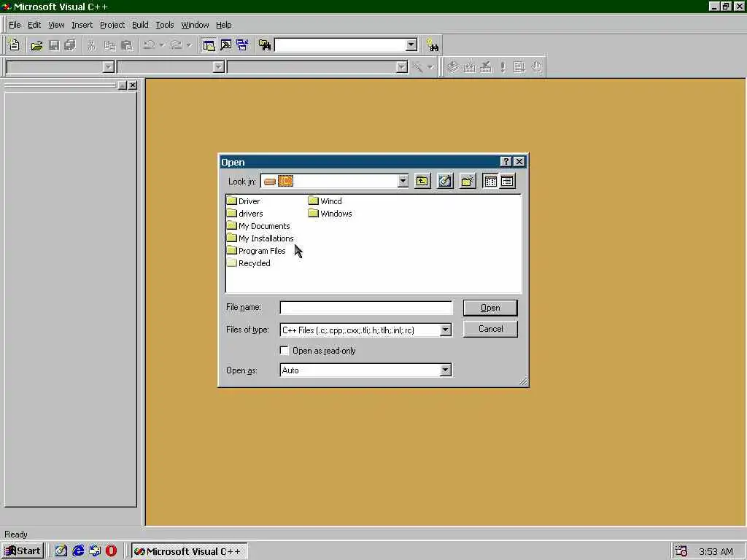The width and height of the screenshot is (747, 560).
Task: Click the Open button in dialog
Action: [x=490, y=308]
